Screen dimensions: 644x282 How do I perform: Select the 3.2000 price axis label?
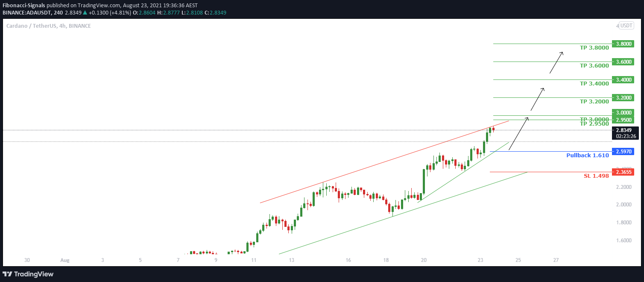[x=623, y=97]
